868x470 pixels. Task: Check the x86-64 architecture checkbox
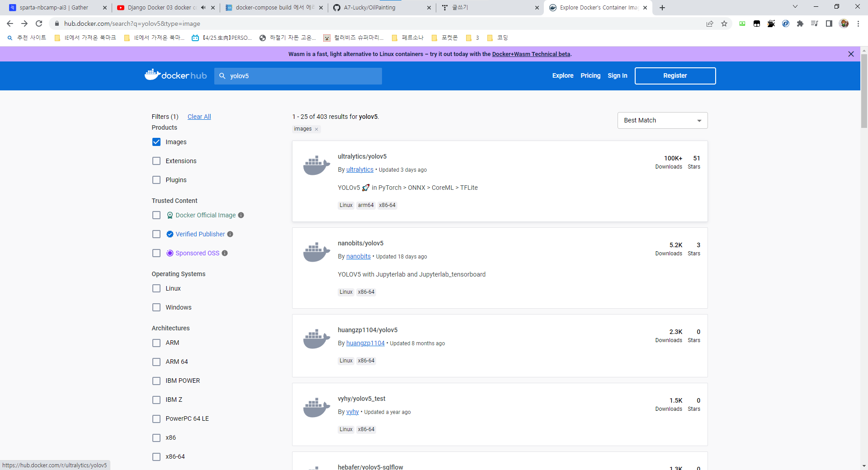156,457
